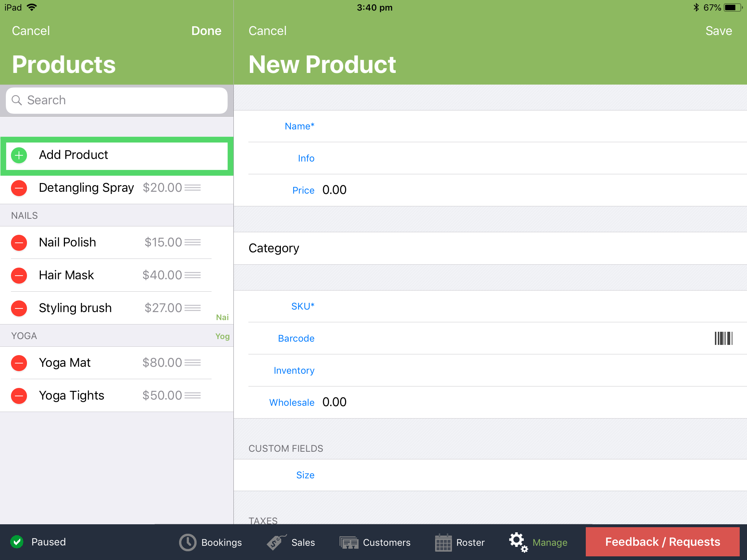Image resolution: width=747 pixels, height=560 pixels.
Task: Delete Detangling Spray with its red minus icon
Action: 19,188
